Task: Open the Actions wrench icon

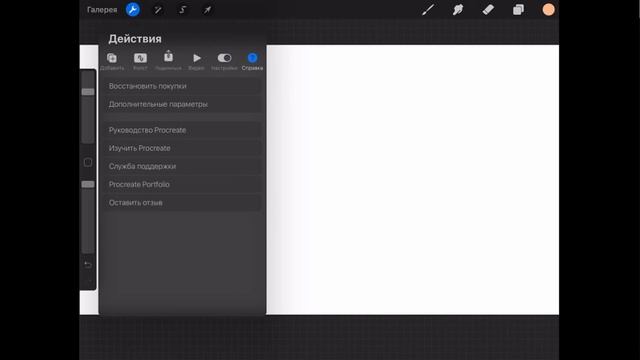Action: (133, 9)
